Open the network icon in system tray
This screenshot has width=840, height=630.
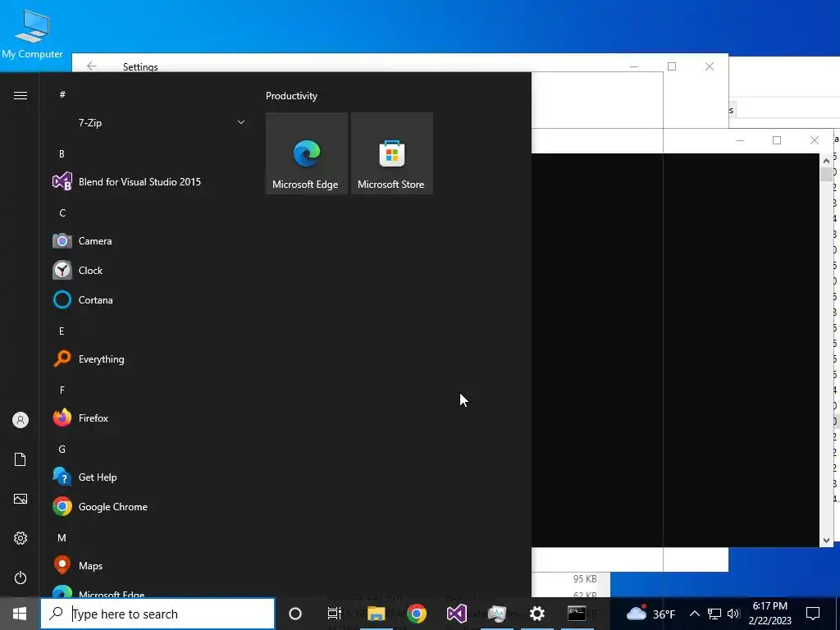(x=714, y=614)
